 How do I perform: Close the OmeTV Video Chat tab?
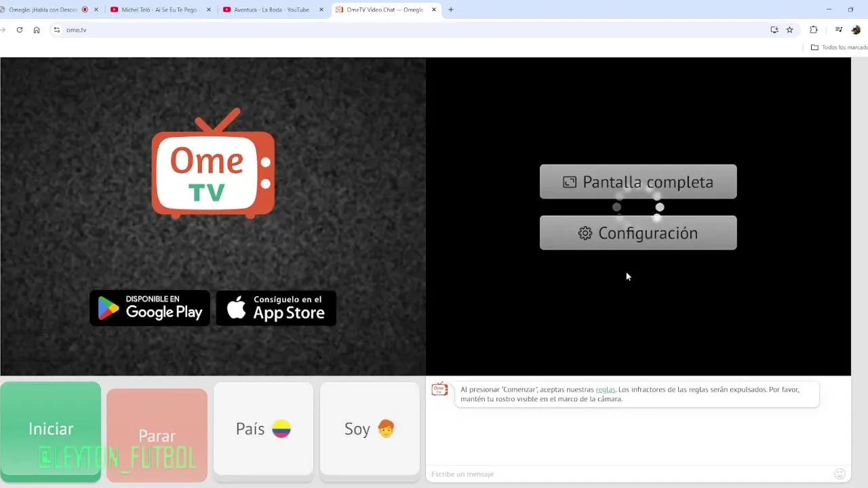click(x=434, y=9)
